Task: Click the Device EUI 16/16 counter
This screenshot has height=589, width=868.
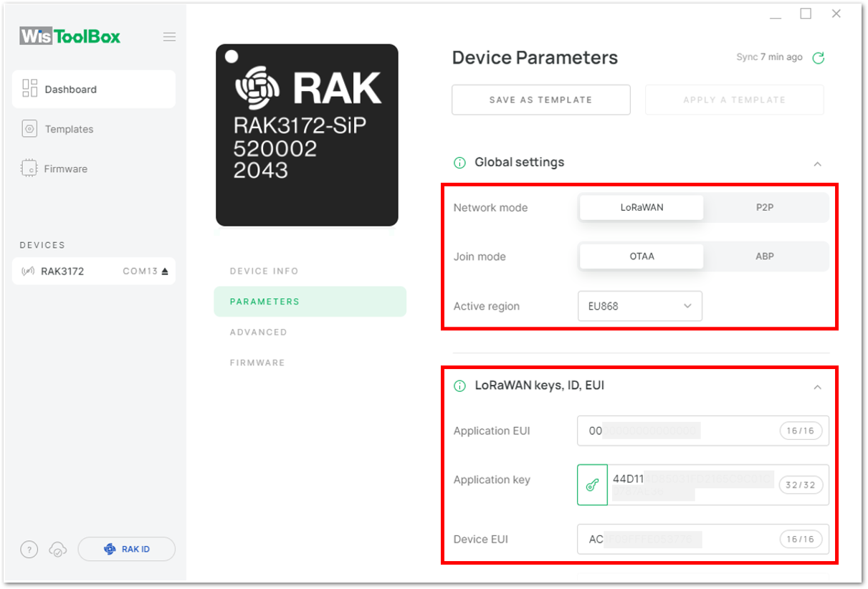Action: pyautogui.click(x=801, y=540)
